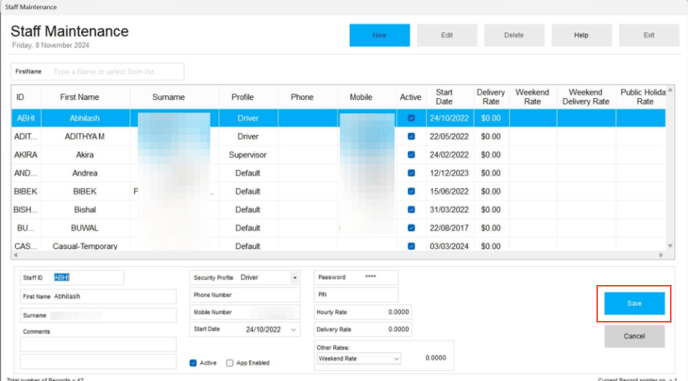Select the Casual-Temporary staff row

point(338,245)
